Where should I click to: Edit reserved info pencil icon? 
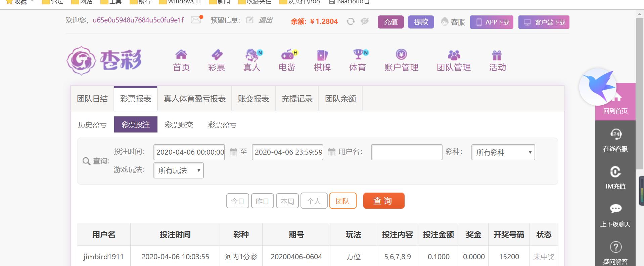click(x=249, y=20)
